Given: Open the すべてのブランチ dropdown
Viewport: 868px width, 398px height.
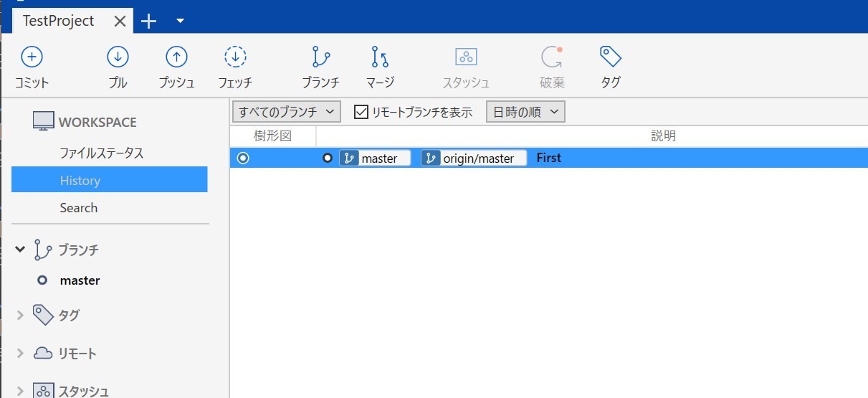Looking at the screenshot, I should [x=286, y=112].
